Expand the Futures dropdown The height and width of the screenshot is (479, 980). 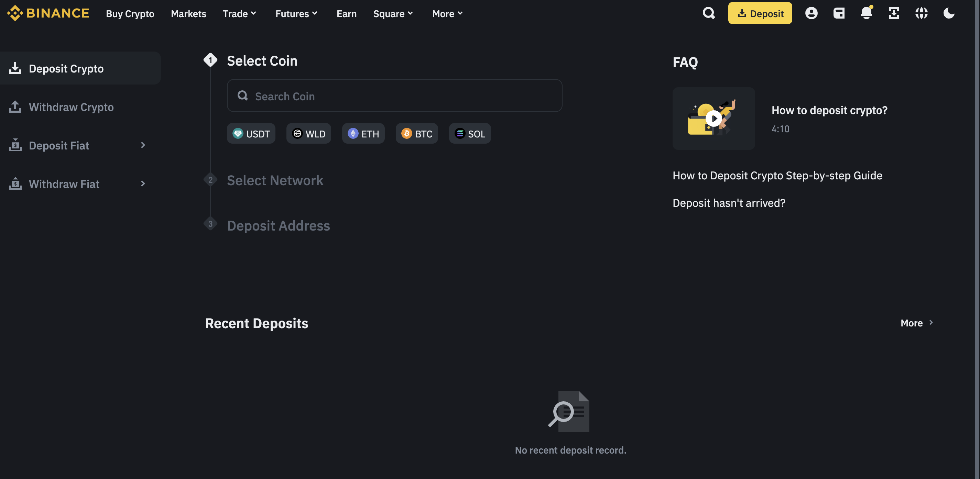point(296,14)
